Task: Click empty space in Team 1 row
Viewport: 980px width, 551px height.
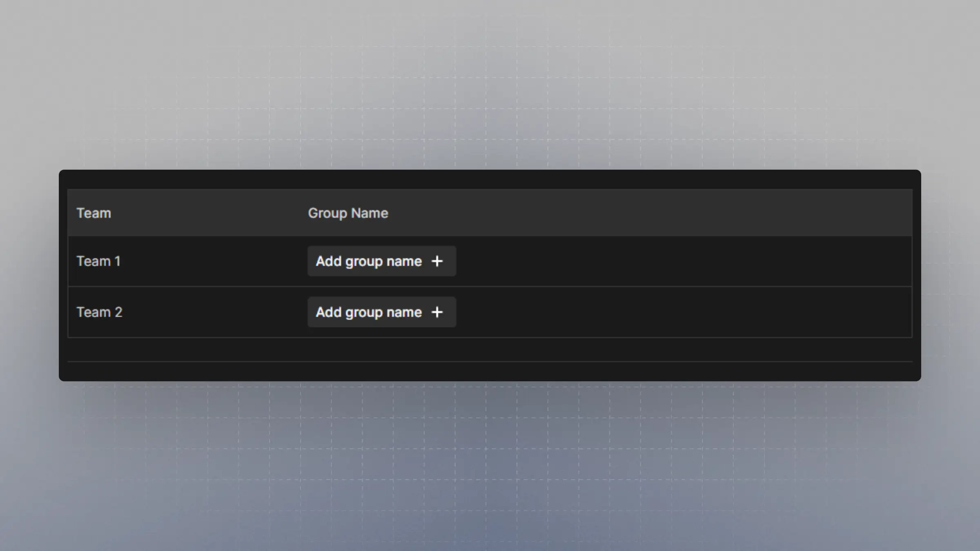Action: click(674, 261)
